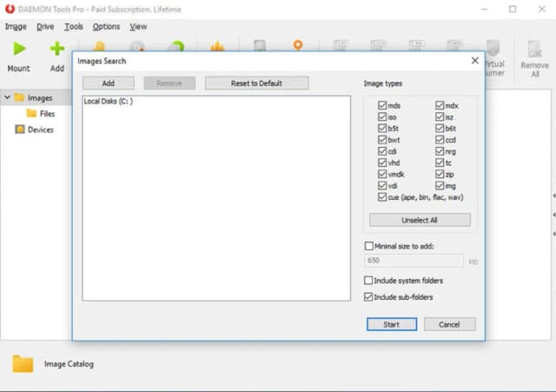Click the DAEMON Tools logo icon in title bar

pyautogui.click(x=10, y=9)
